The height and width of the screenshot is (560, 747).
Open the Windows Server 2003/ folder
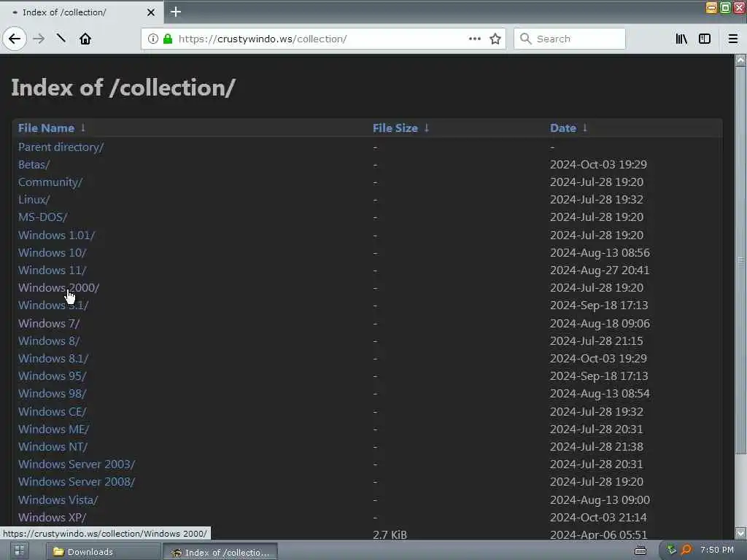[77, 464]
